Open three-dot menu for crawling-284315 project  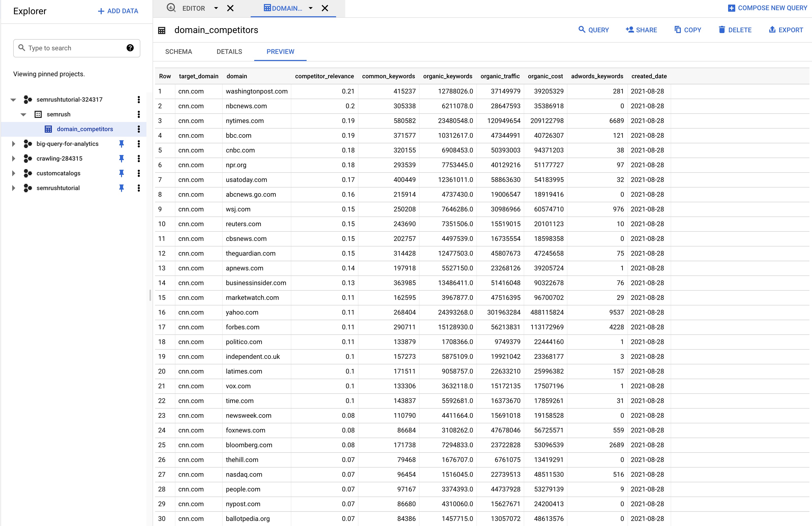(139, 159)
